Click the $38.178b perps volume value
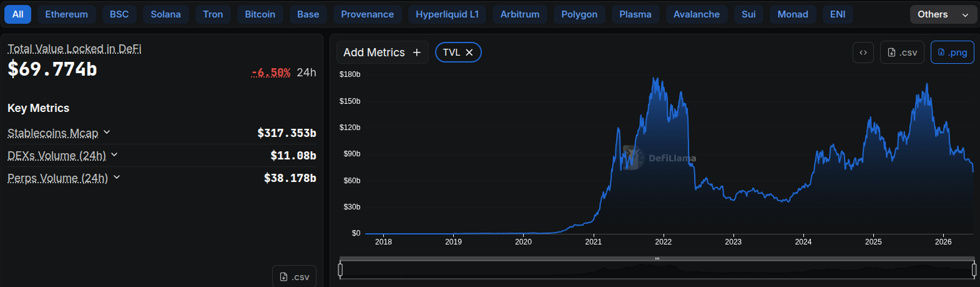 [290, 178]
